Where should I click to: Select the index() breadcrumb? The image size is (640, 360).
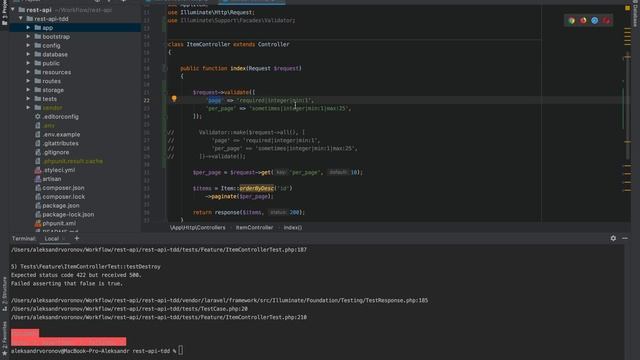click(293, 228)
